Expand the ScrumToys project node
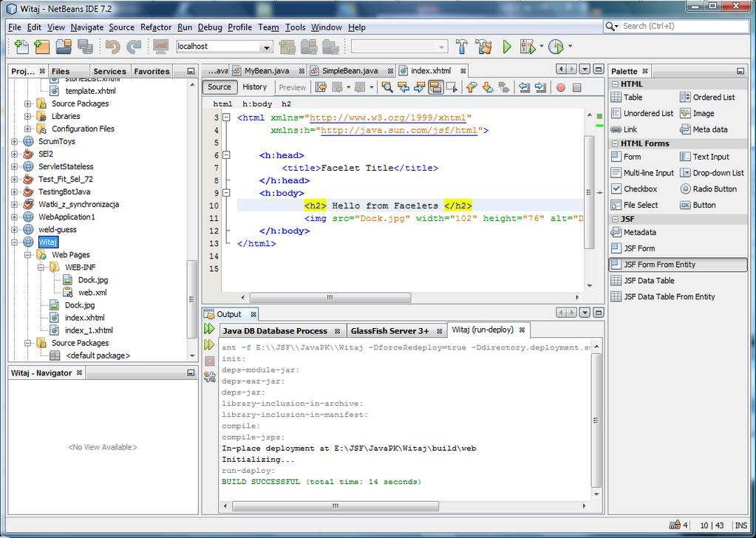 tap(14, 141)
